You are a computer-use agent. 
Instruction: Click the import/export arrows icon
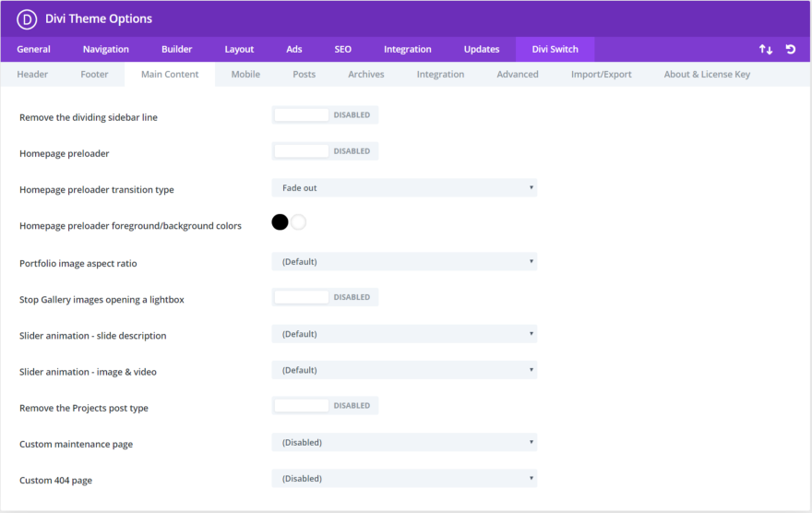tap(765, 49)
